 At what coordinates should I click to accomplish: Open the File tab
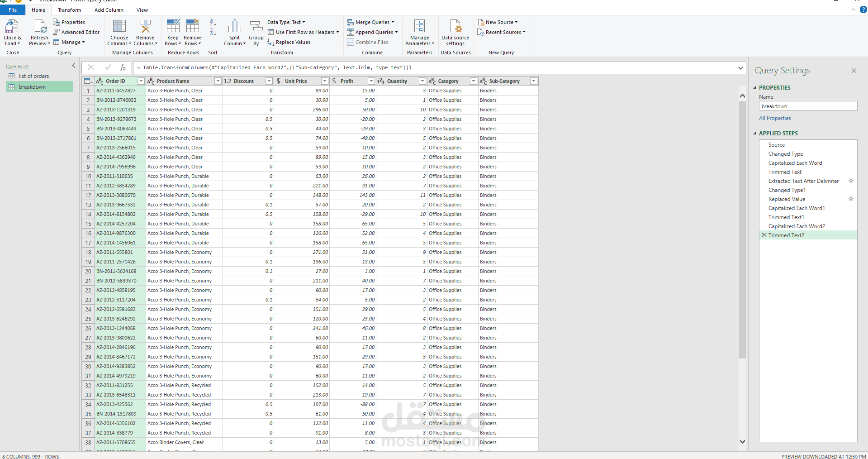click(13, 10)
